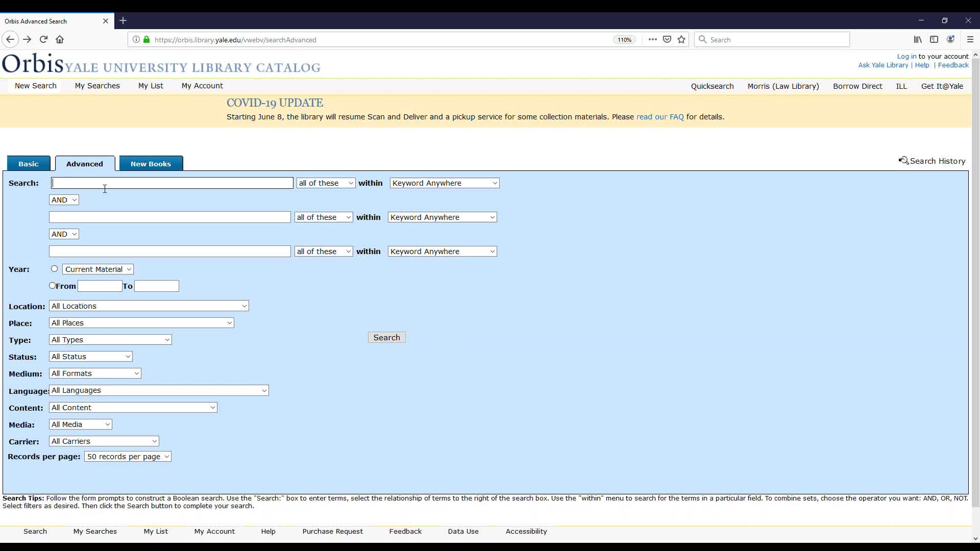Open the Get It@Yale link
980x551 pixels.
point(942,86)
